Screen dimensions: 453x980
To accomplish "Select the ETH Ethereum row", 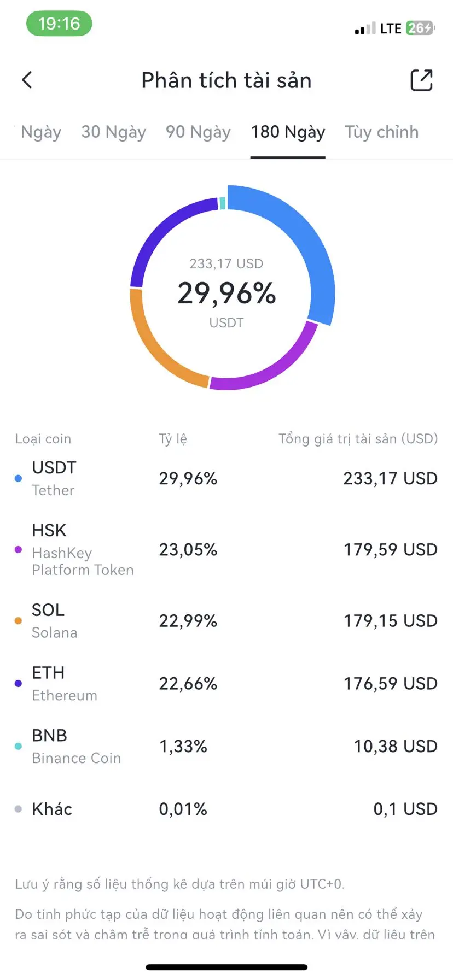I will click(226, 684).
